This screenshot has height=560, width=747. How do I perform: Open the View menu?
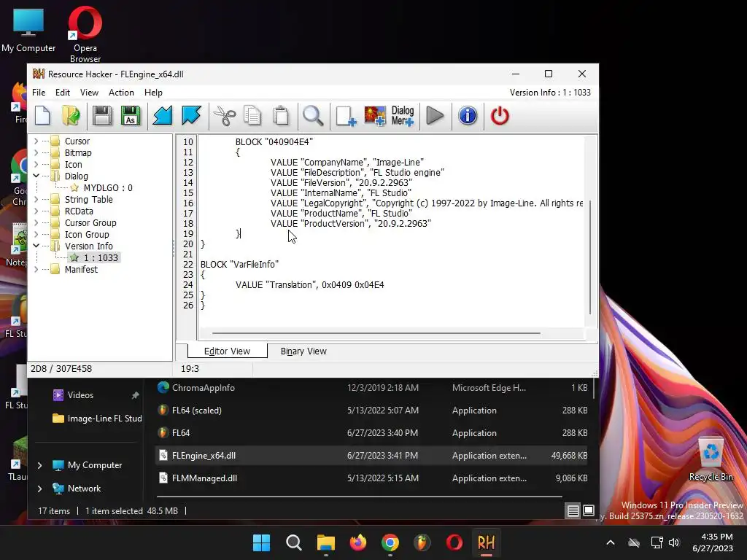click(89, 93)
